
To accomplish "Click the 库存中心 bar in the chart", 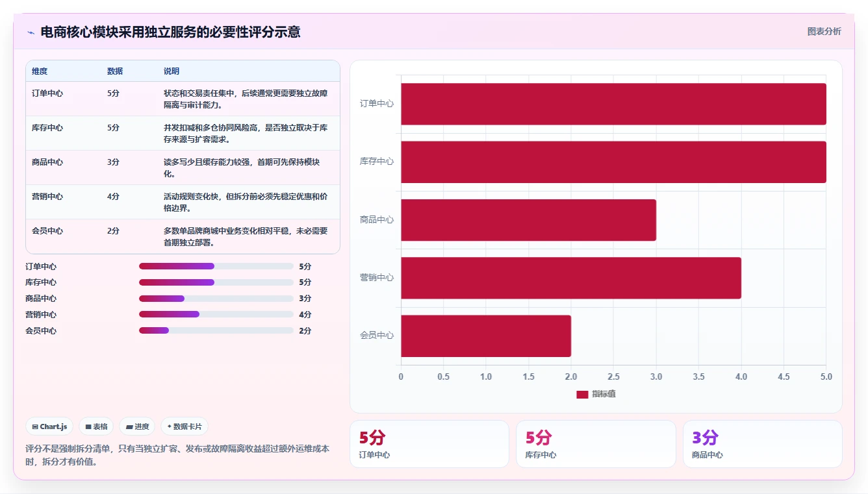I will 613,162.
